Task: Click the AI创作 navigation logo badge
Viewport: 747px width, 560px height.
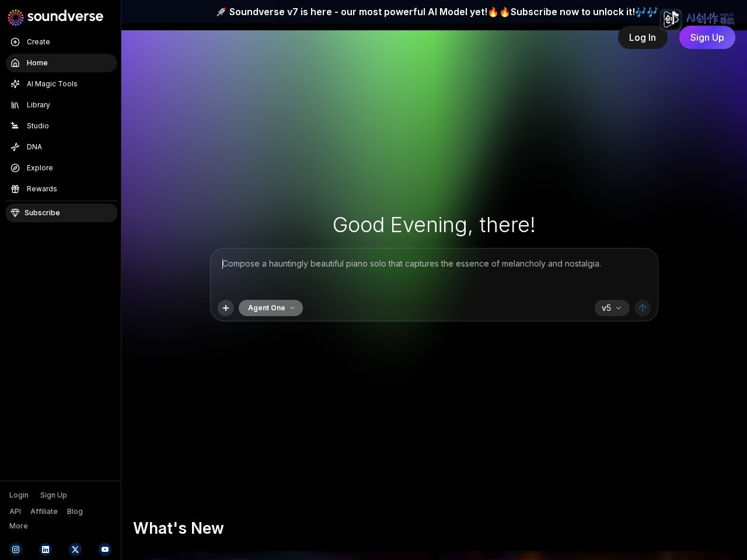Action: [697, 19]
